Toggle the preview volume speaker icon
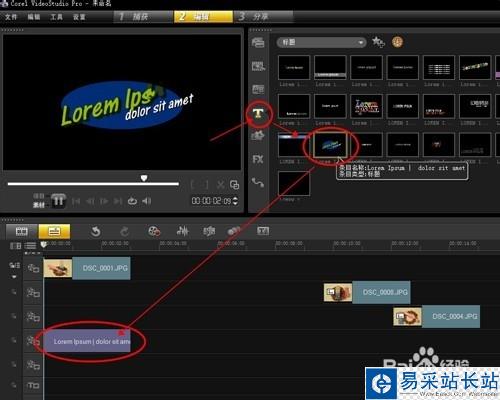Viewport: 500px width, 400px height. 147,201
